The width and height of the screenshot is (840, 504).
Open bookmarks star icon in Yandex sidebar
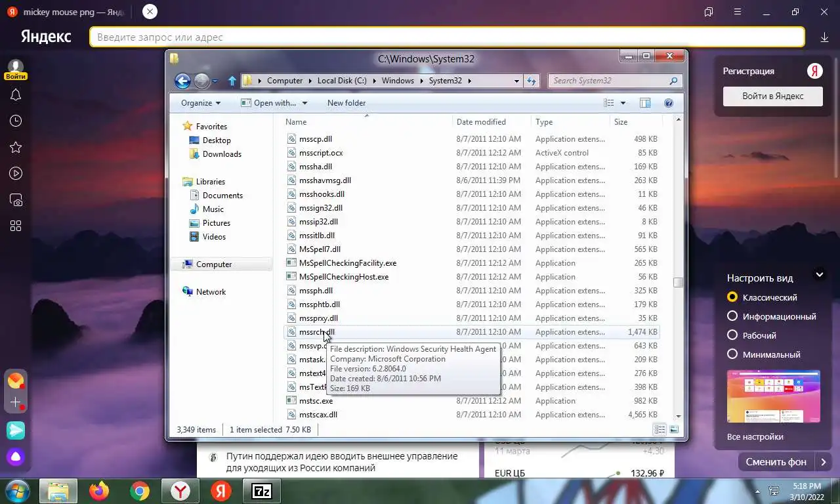pyautogui.click(x=16, y=147)
